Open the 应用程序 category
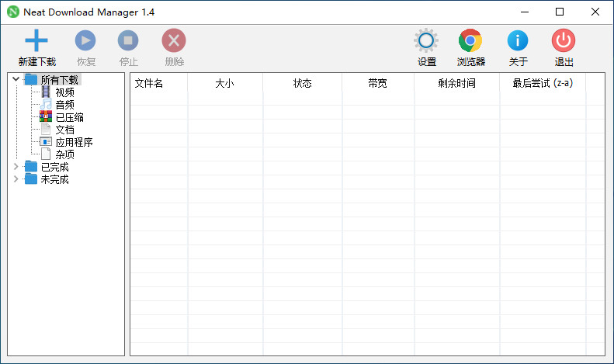 point(74,142)
